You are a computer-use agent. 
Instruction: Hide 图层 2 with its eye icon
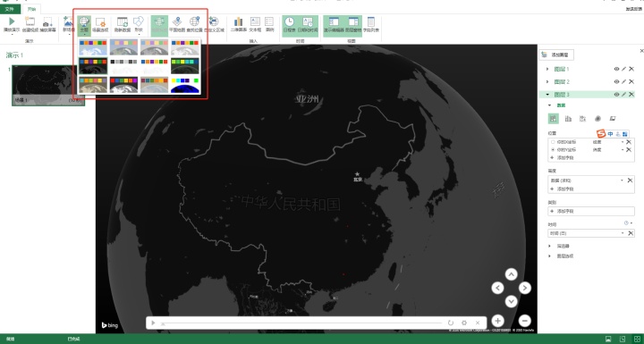coord(616,81)
